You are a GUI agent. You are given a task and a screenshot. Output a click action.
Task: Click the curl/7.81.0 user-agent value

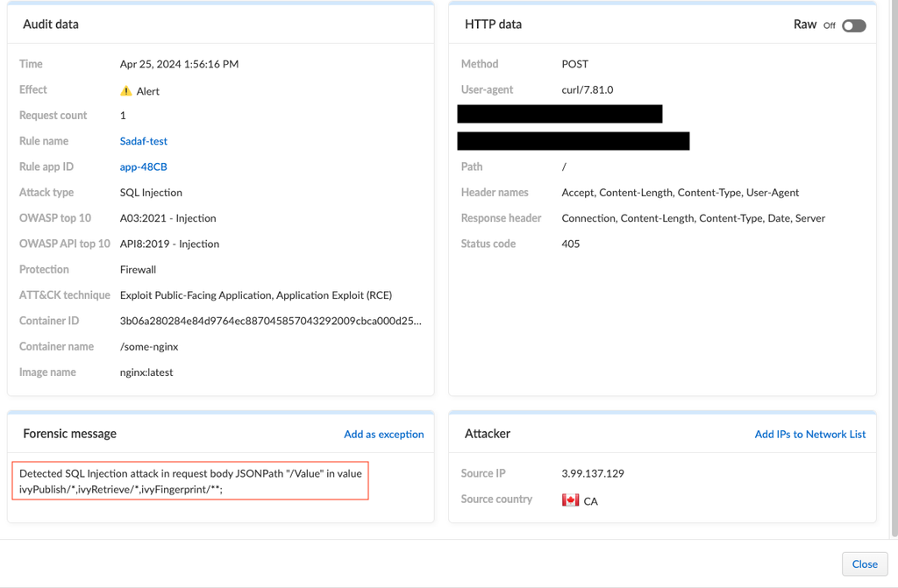(588, 89)
